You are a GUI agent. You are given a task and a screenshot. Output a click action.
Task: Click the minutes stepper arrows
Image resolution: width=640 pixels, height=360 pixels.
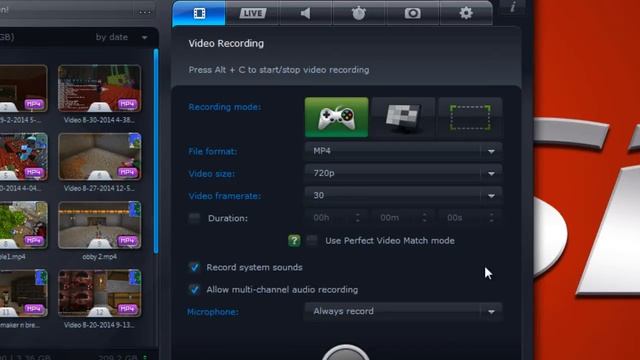coord(424,218)
